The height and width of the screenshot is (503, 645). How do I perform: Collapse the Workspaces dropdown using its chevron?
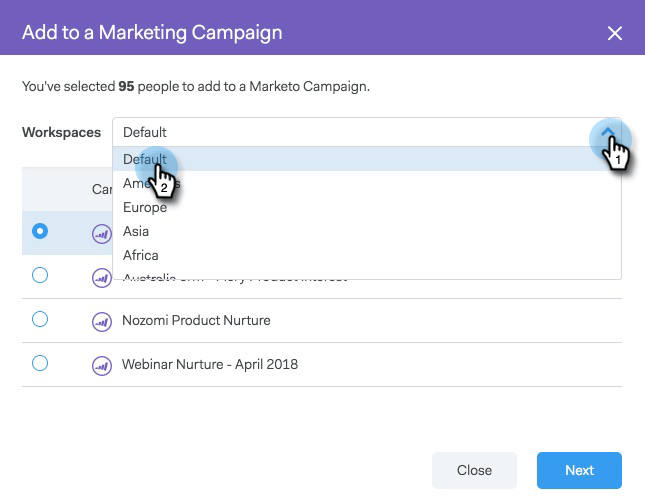click(x=607, y=132)
